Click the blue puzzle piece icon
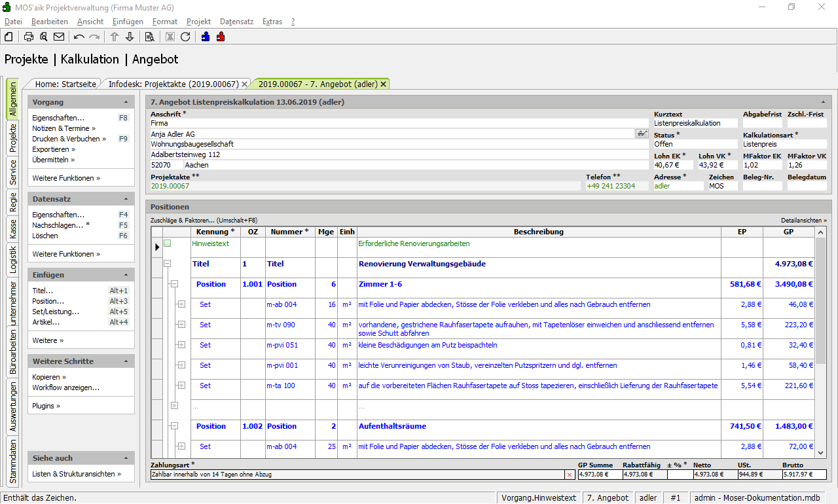 (x=206, y=37)
